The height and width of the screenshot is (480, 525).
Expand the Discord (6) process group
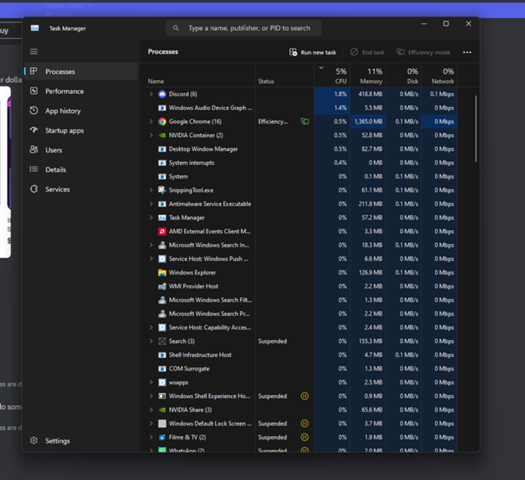151,94
